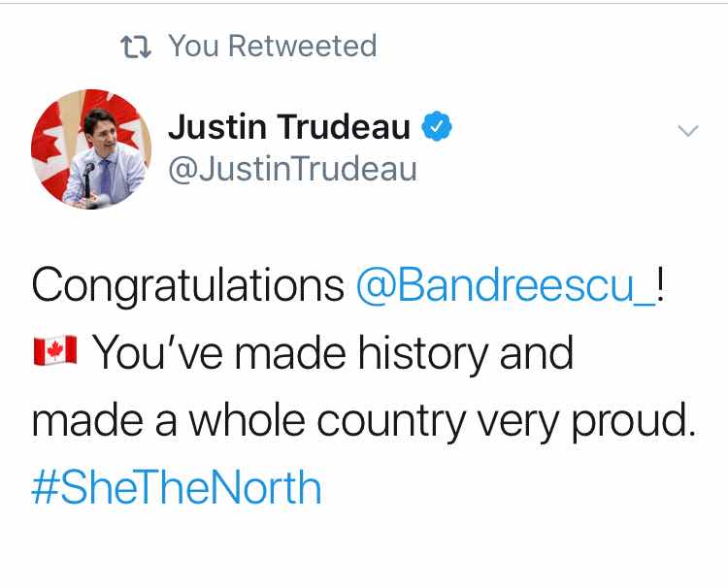The width and height of the screenshot is (728, 588).
Task: Click the word "Congratulations" in the tweet
Action: coord(188,286)
